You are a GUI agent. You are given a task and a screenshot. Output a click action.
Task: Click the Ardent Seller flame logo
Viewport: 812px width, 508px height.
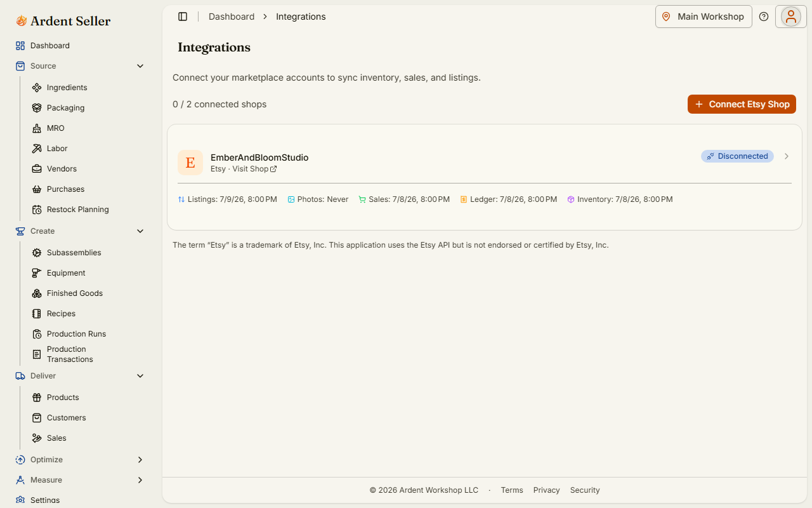(22, 21)
